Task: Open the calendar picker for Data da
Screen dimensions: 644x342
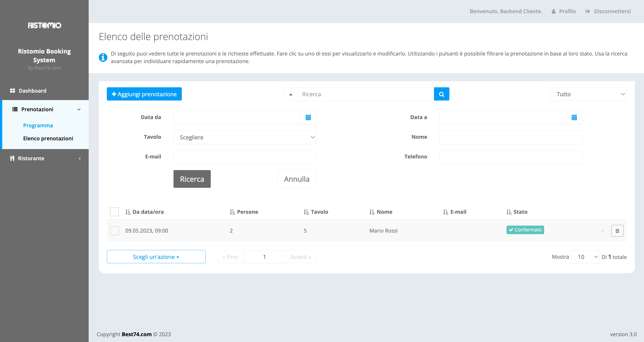Action: click(x=308, y=117)
